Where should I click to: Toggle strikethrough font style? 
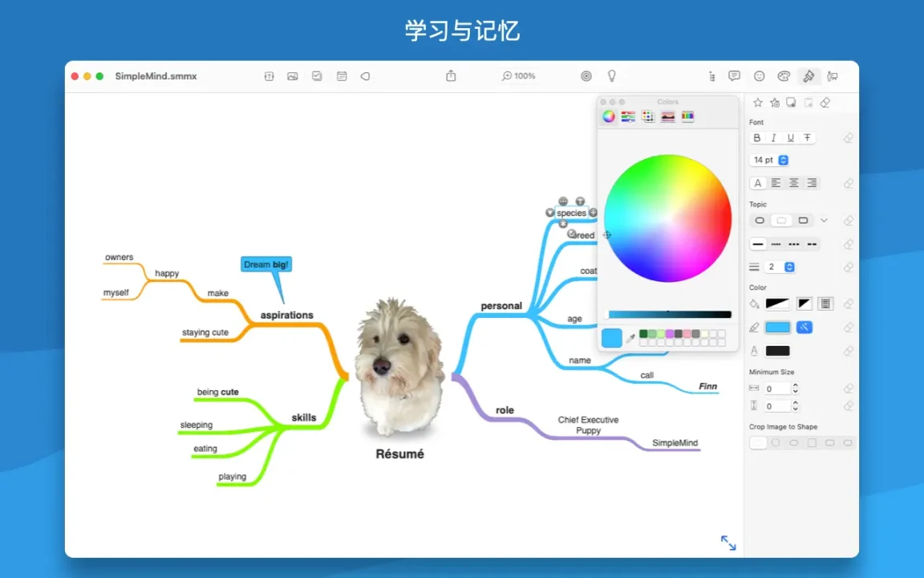(808, 137)
